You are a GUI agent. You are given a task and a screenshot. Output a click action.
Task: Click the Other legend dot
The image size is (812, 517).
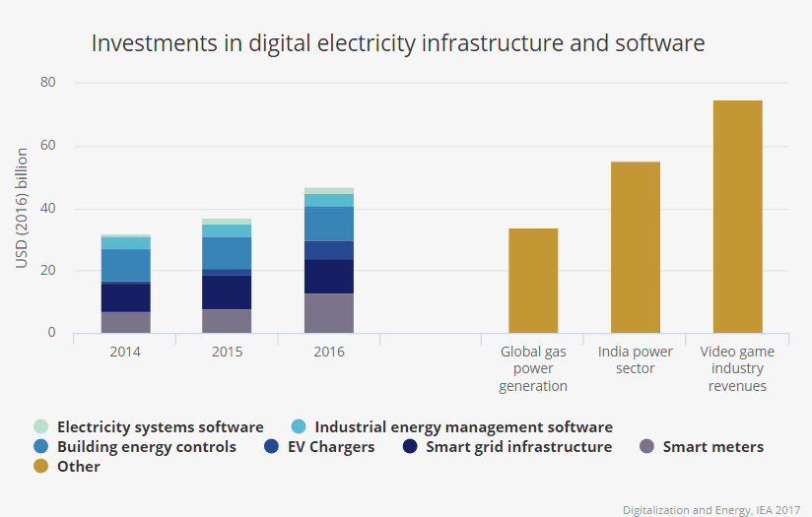40,467
